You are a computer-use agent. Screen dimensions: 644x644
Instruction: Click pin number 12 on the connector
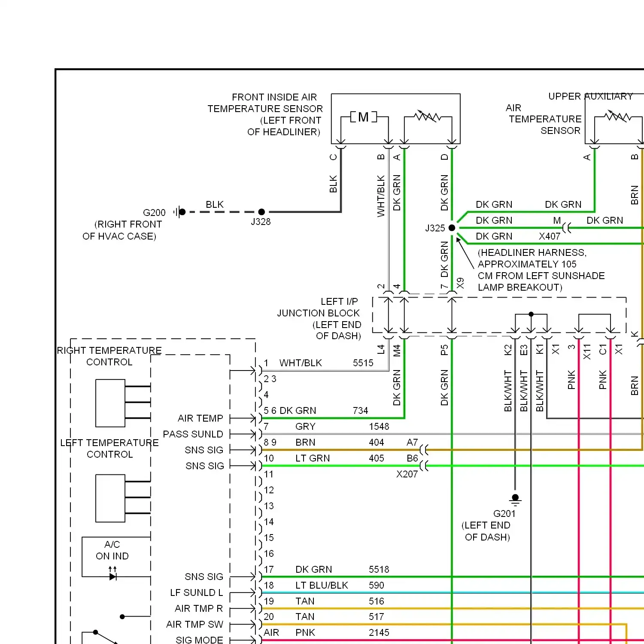click(269, 490)
